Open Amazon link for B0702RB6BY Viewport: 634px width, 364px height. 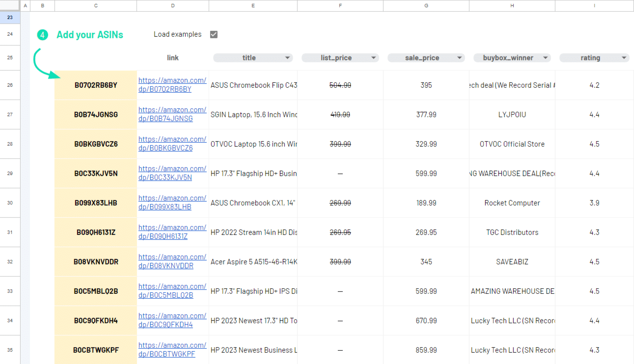172,85
